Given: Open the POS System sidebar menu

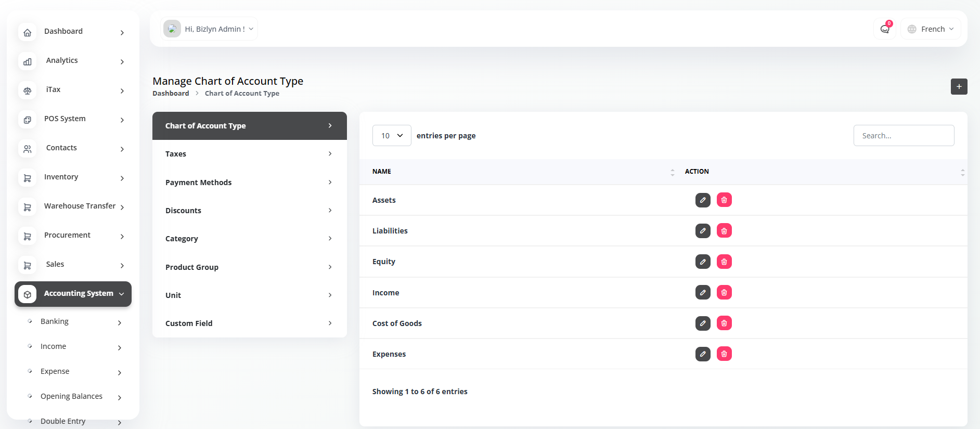Looking at the screenshot, I should (73, 120).
